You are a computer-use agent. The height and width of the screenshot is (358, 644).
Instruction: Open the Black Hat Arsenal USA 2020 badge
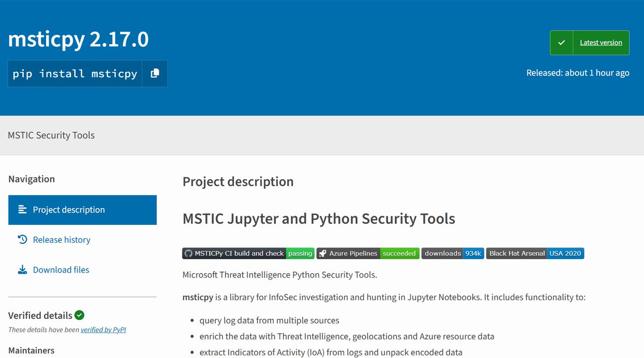[x=535, y=253]
